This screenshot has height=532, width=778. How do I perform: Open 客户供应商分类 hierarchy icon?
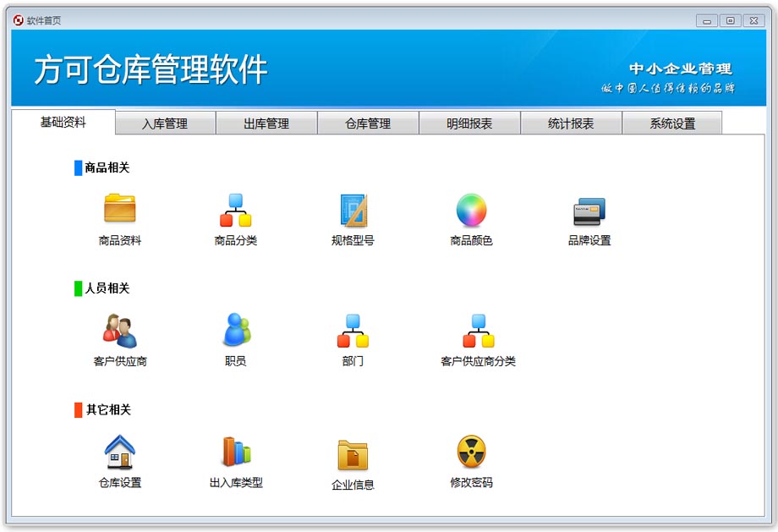click(479, 331)
